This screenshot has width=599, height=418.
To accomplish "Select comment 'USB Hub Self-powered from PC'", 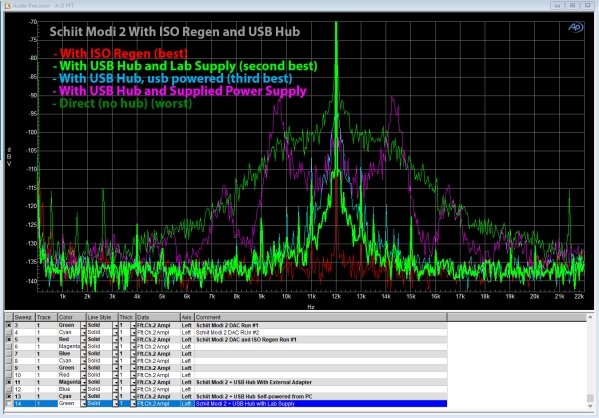I will [x=272, y=396].
